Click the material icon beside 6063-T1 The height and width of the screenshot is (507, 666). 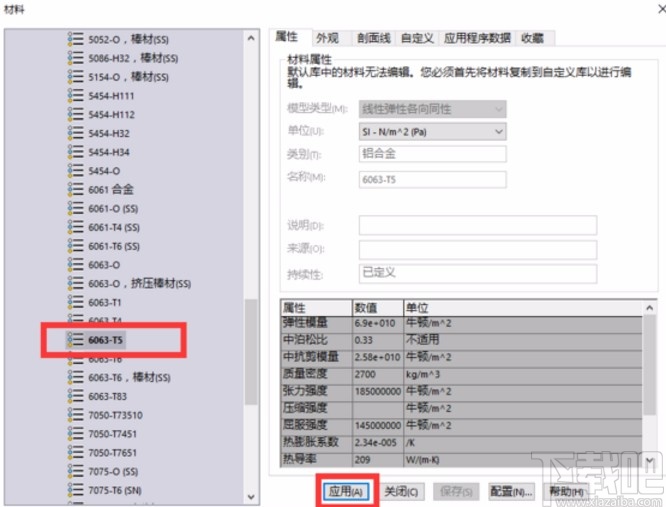point(76,302)
